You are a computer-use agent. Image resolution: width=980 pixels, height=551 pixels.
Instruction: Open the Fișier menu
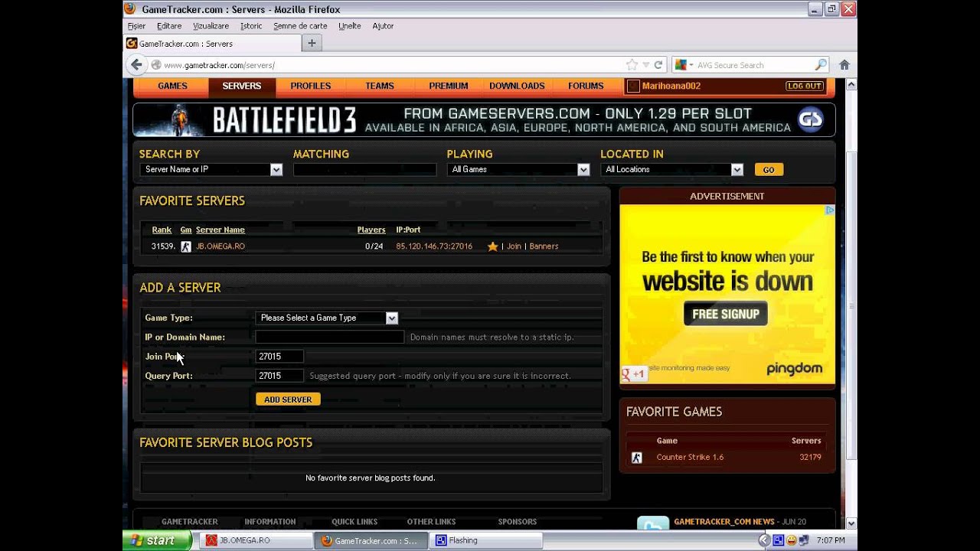tap(136, 26)
